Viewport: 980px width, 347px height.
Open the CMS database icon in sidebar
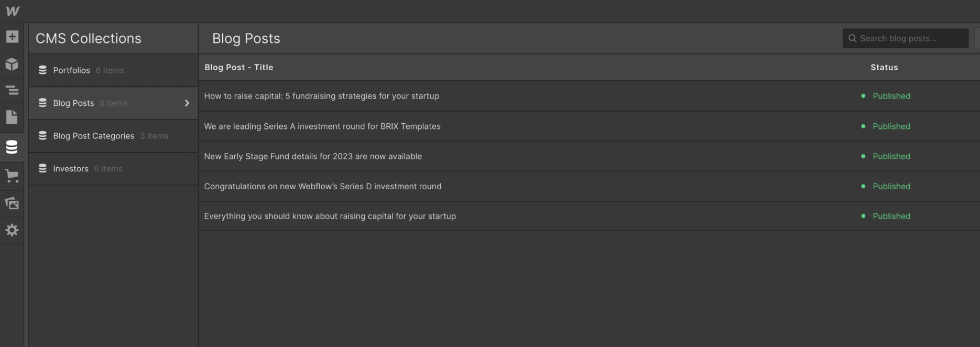12,147
